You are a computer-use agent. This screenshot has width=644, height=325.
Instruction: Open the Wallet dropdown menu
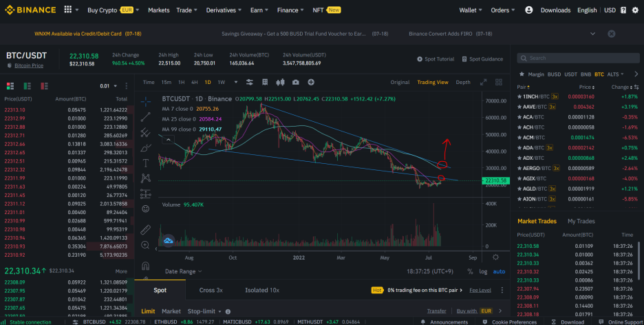[471, 10]
